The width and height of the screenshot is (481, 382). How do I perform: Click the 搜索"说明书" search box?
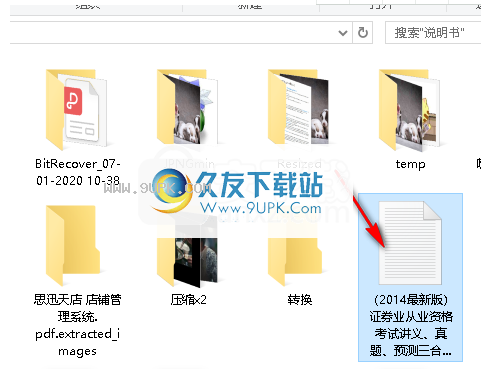(433, 33)
